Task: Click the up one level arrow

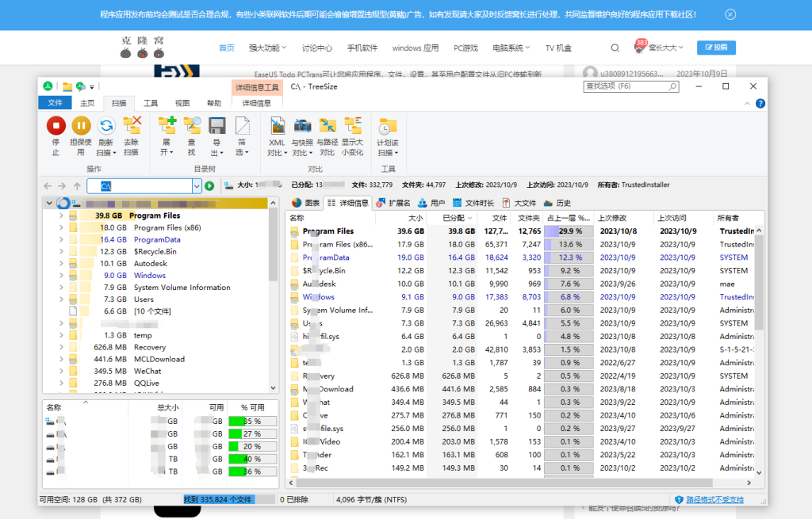Action: (77, 185)
